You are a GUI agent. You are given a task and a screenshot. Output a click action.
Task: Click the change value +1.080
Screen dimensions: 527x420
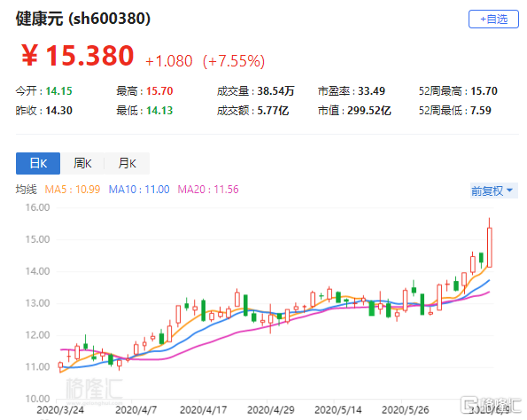coord(168,61)
